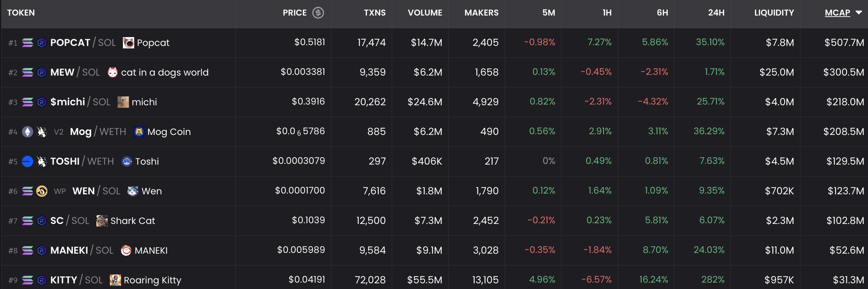Click Uniswap unicorn icon in TOSHI row
This screenshot has height=289, width=868.
tap(42, 161)
